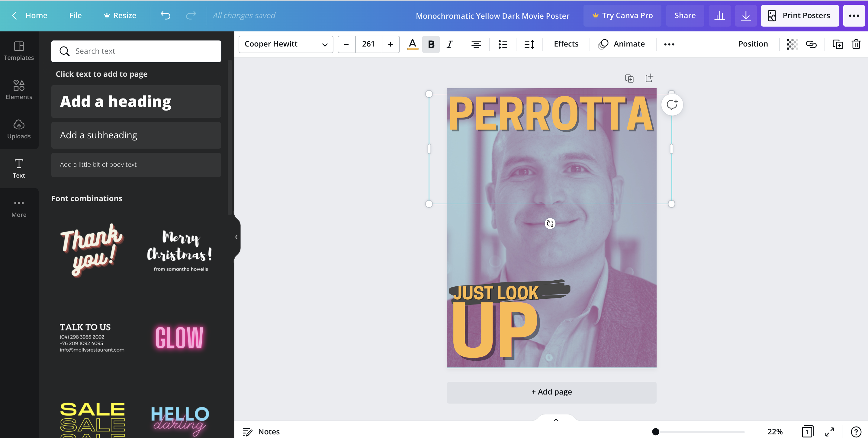Click the text alignment icon
Image resolution: width=868 pixels, height=438 pixels.
click(476, 44)
